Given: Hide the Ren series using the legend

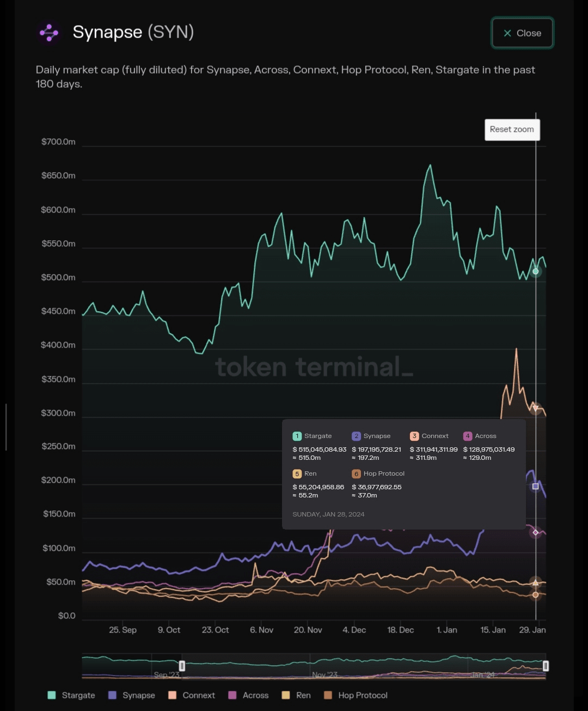Looking at the screenshot, I should tap(297, 695).
